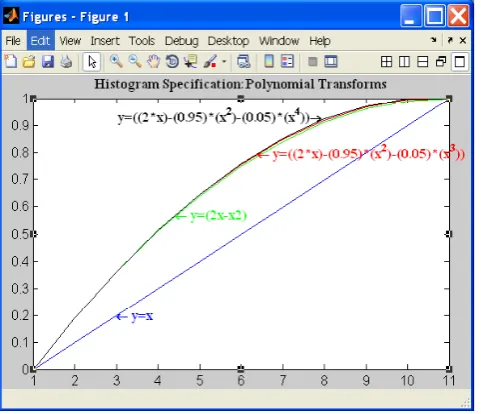Choose the tile layout grid icon

pyautogui.click(x=386, y=62)
